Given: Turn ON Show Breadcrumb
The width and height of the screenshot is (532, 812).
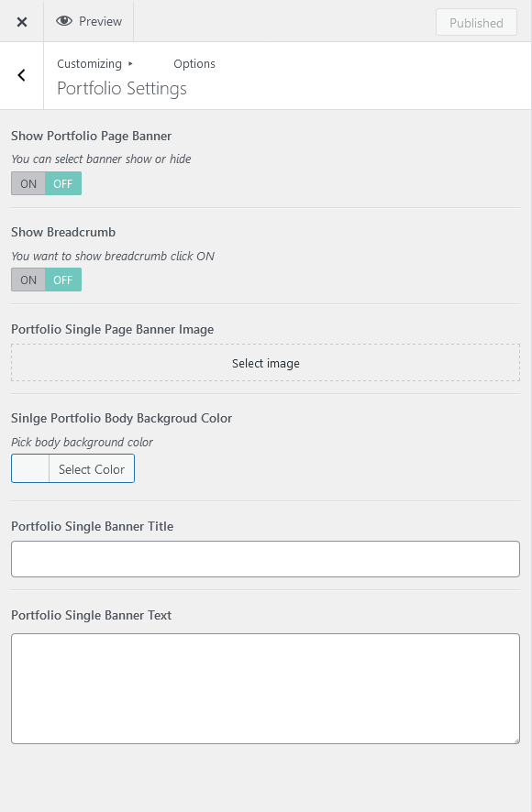Looking at the screenshot, I should point(28,280).
